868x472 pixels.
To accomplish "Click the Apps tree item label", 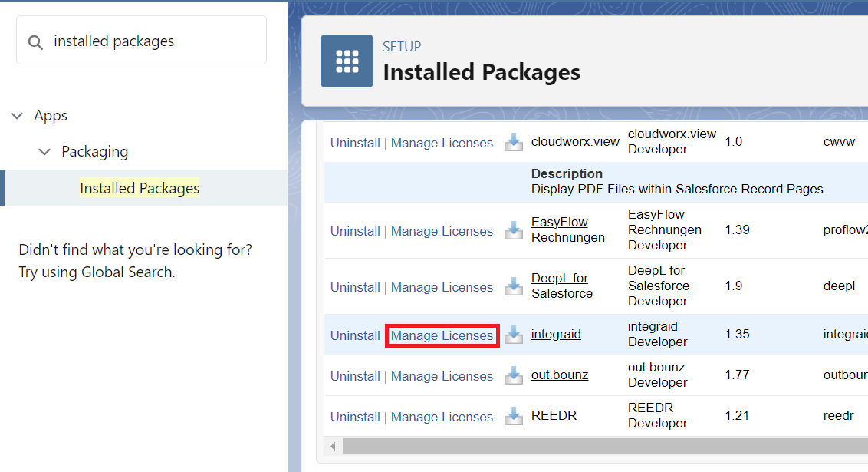I will [x=51, y=116].
